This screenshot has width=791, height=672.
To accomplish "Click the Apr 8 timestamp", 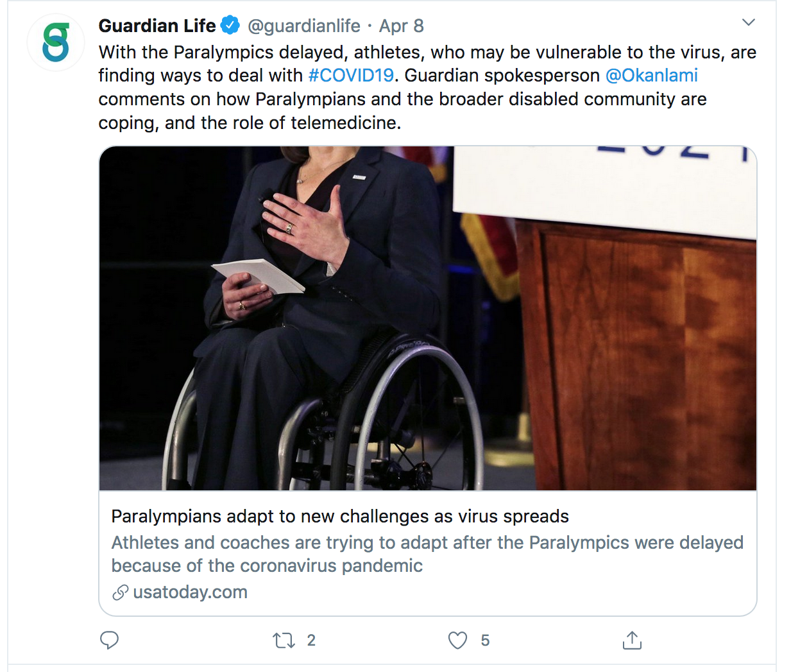I will point(401,26).
